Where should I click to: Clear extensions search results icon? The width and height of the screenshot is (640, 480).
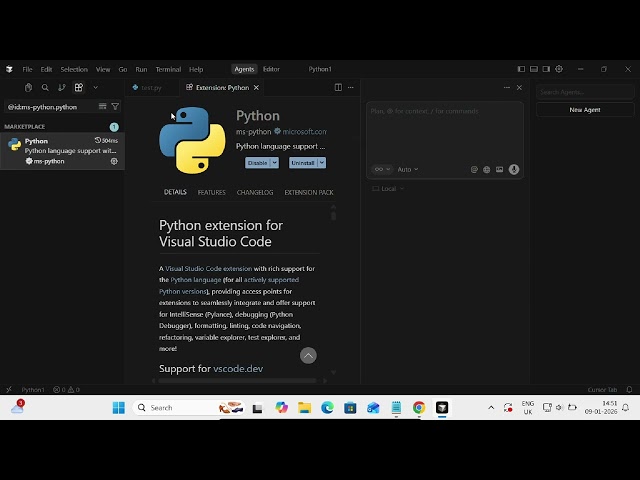click(x=102, y=107)
